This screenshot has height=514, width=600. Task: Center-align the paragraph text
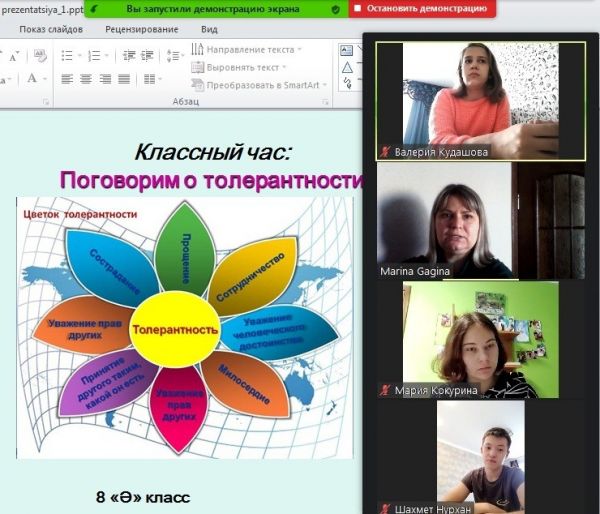coord(86,79)
